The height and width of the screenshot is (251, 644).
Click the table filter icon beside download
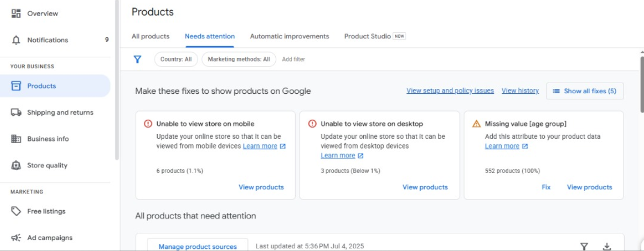pos(584,246)
